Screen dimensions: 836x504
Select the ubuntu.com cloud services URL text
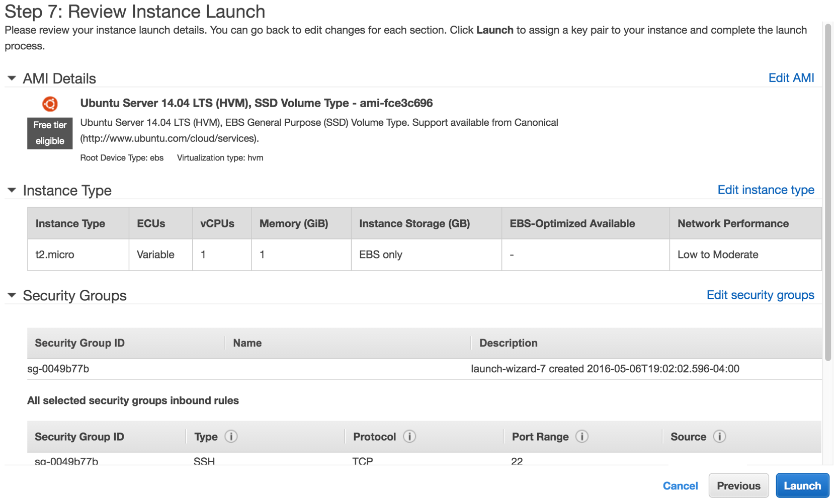click(x=170, y=138)
